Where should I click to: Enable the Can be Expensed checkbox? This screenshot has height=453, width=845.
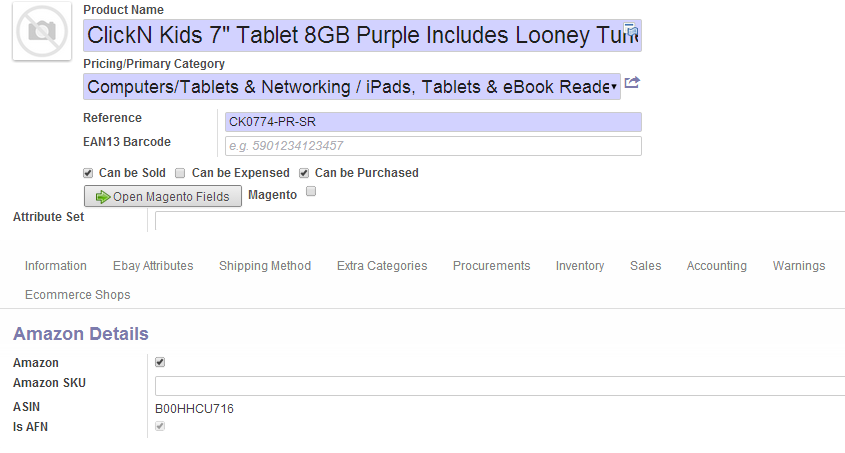180,173
